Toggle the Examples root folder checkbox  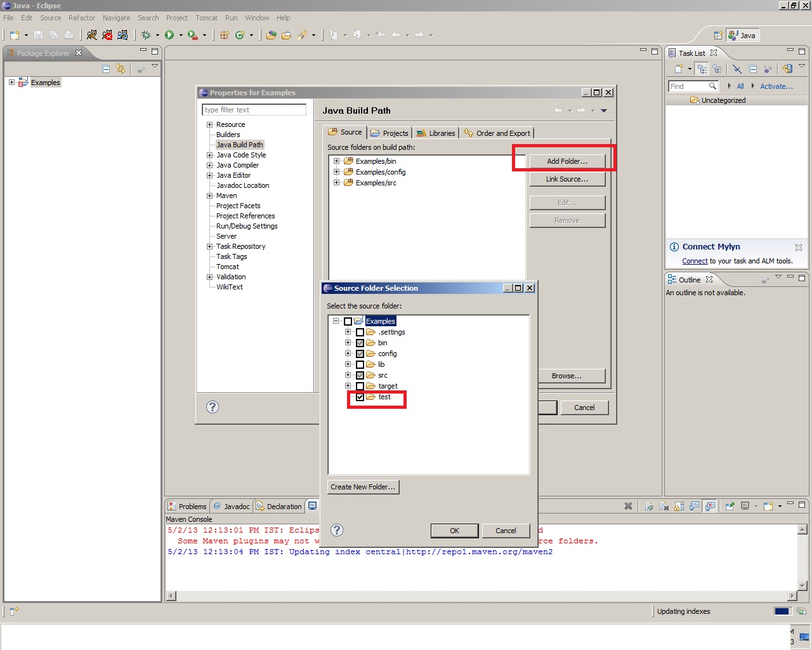[348, 321]
